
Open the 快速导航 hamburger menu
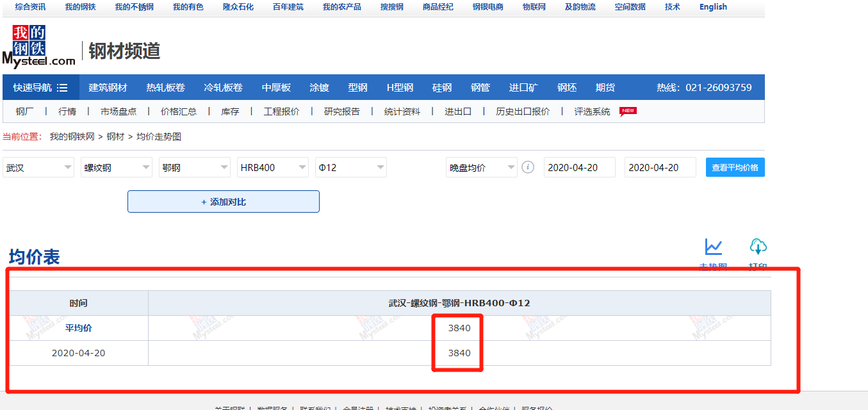click(41, 87)
